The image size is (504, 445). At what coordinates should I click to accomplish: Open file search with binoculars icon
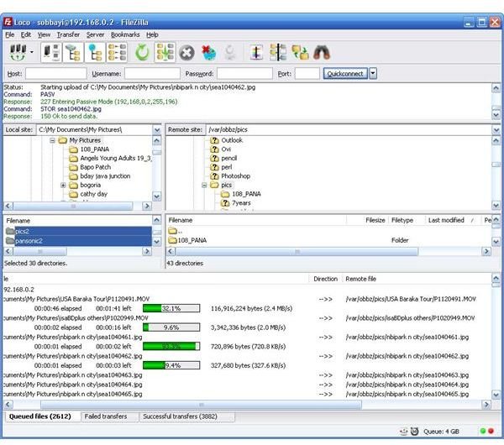coord(322,53)
